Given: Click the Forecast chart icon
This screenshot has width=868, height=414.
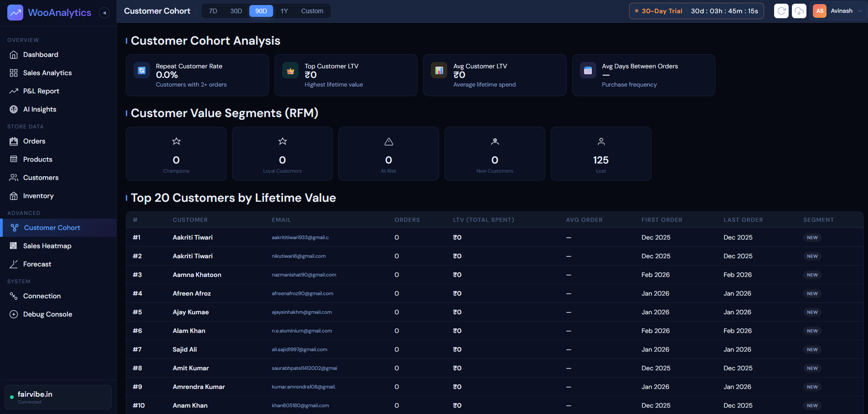Looking at the screenshot, I should tap(14, 264).
